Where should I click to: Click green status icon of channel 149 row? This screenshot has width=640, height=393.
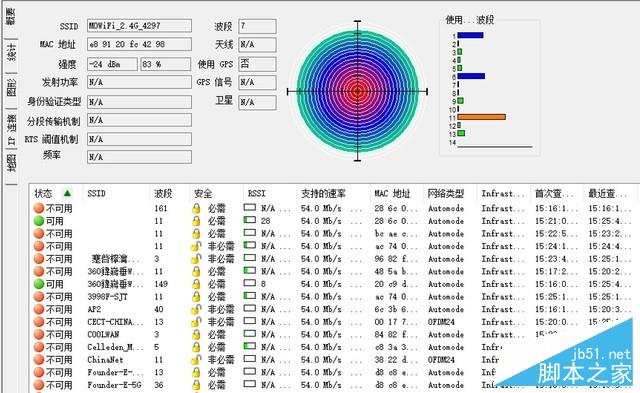click(x=39, y=284)
